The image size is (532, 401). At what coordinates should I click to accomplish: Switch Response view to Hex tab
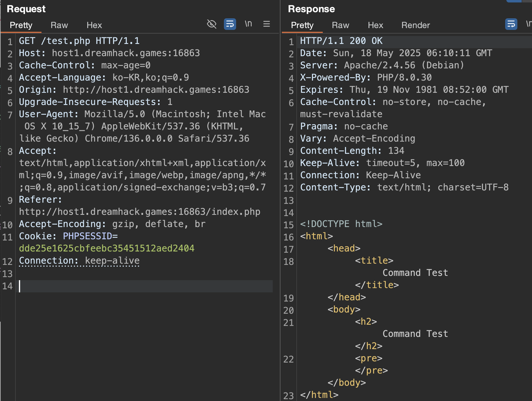coord(375,25)
